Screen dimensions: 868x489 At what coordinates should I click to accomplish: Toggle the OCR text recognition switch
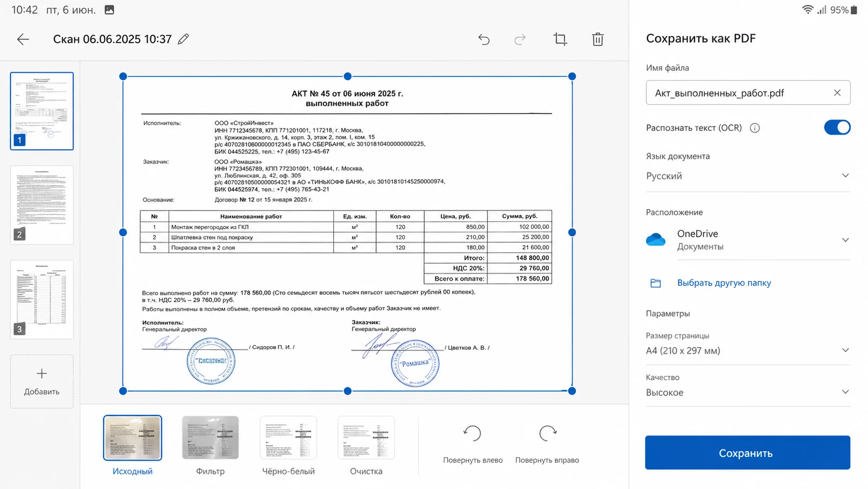click(837, 127)
